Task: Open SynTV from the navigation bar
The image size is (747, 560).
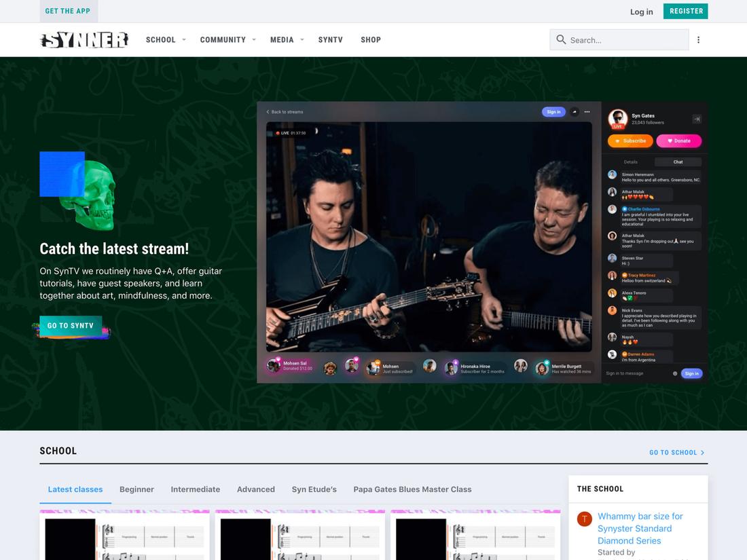Action: (330, 40)
